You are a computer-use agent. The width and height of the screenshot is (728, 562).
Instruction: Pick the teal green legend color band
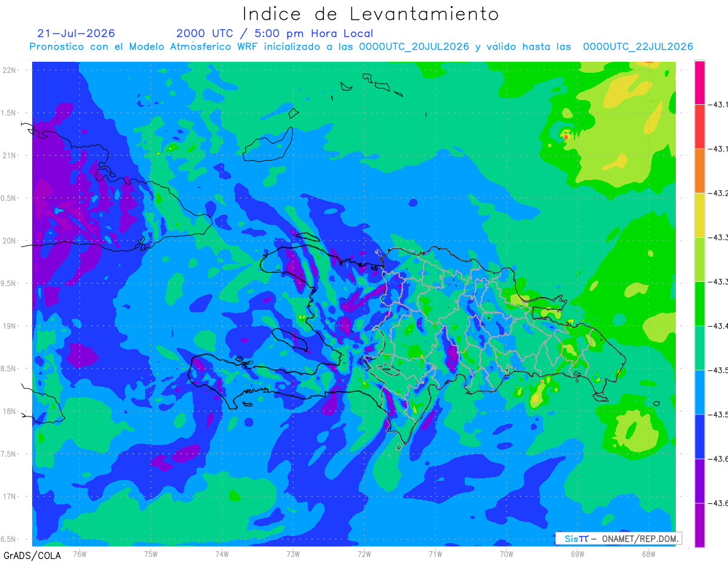699,348
